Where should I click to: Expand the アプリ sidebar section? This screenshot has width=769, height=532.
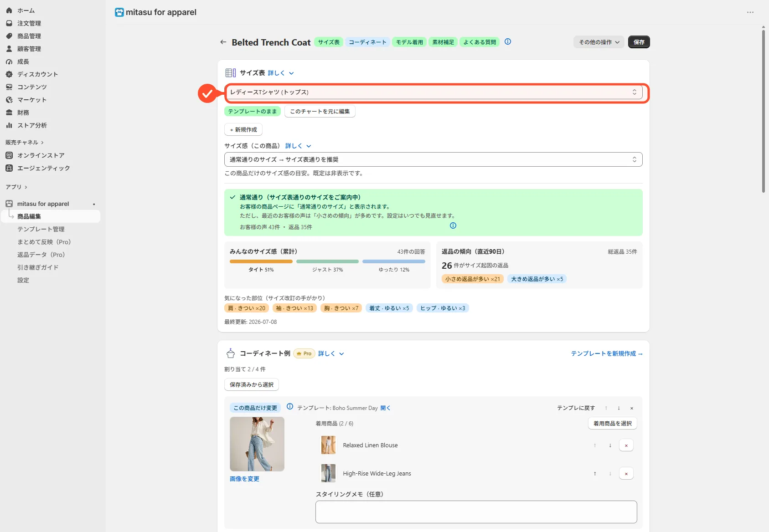16,187
